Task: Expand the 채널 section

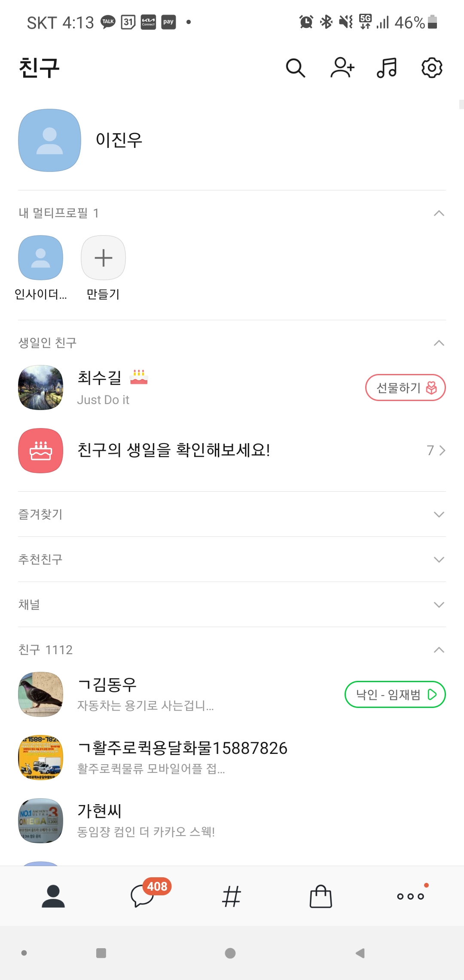Action: coord(439,605)
